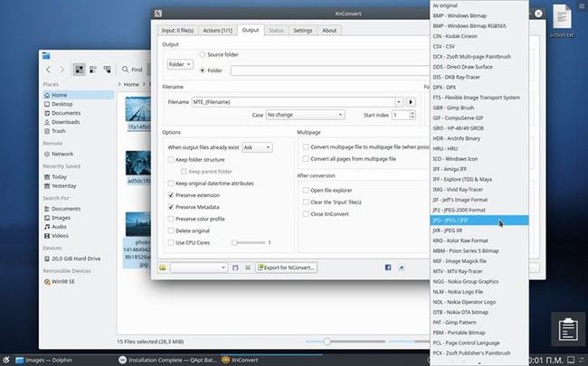588x366 pixels.
Task: Toggle Keep original date/time attributes
Action: 171,183
